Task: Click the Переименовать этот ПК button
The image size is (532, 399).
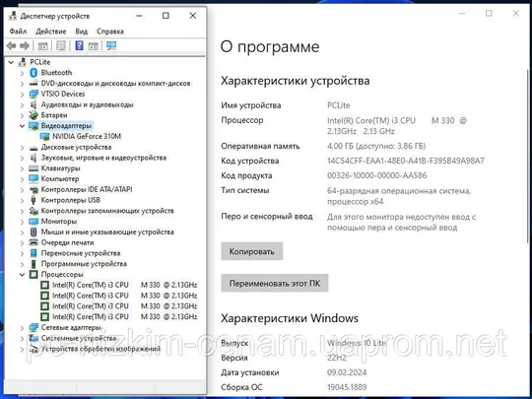Action: coord(275,283)
